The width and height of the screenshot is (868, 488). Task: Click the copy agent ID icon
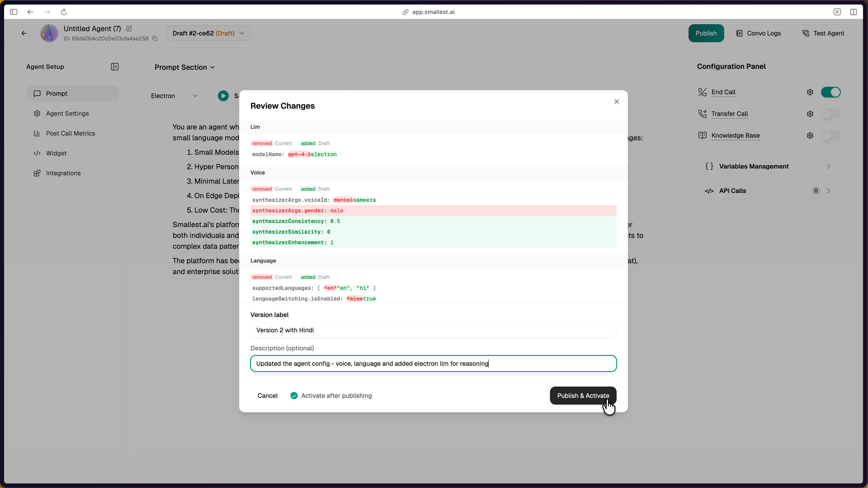pos(155,39)
